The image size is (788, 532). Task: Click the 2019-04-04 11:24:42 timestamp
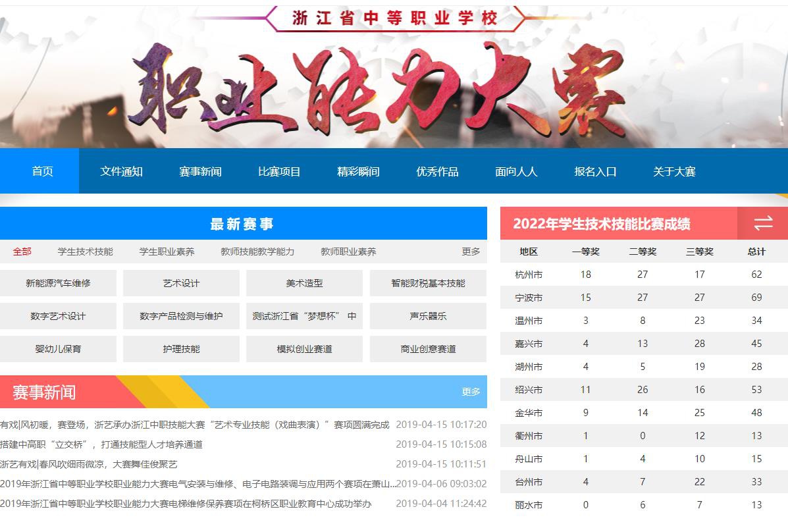pos(441,503)
